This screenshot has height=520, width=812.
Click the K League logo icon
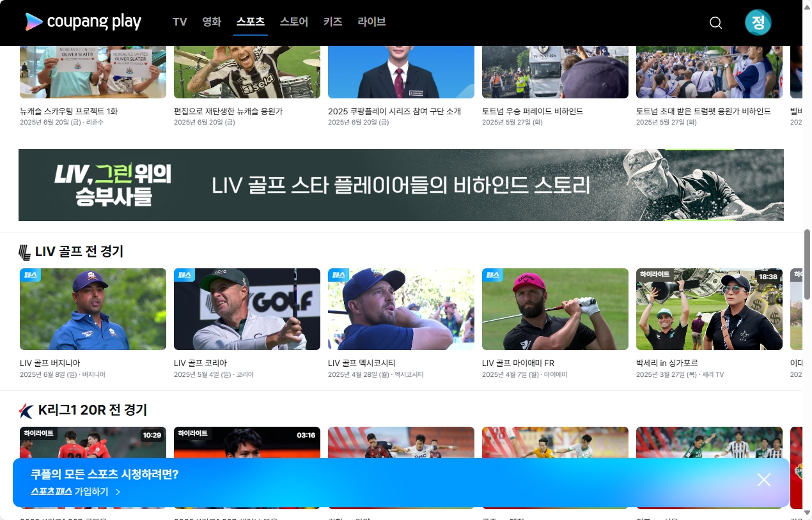(26, 410)
